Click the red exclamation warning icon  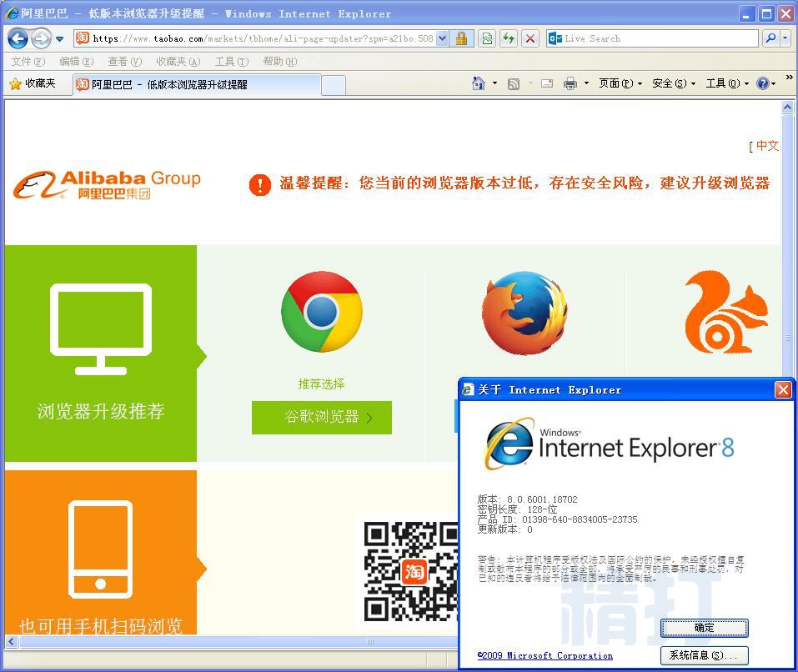pyautogui.click(x=260, y=184)
